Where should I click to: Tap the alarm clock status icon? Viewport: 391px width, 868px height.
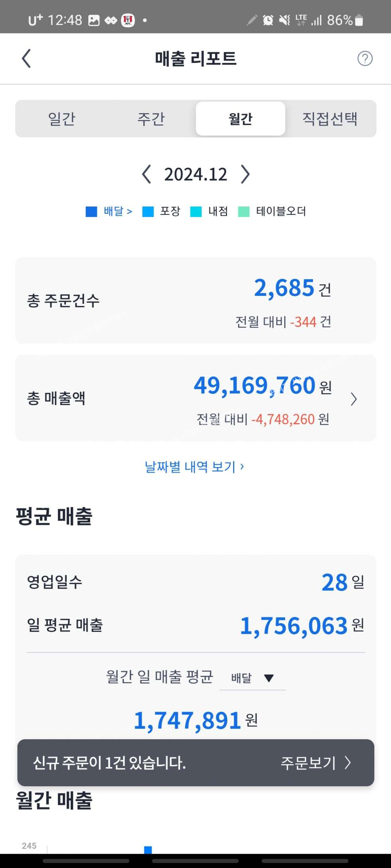(x=268, y=20)
